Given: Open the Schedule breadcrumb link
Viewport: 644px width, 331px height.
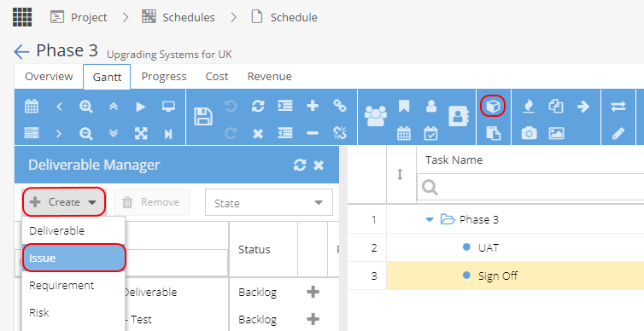Looking at the screenshot, I should 284,17.
